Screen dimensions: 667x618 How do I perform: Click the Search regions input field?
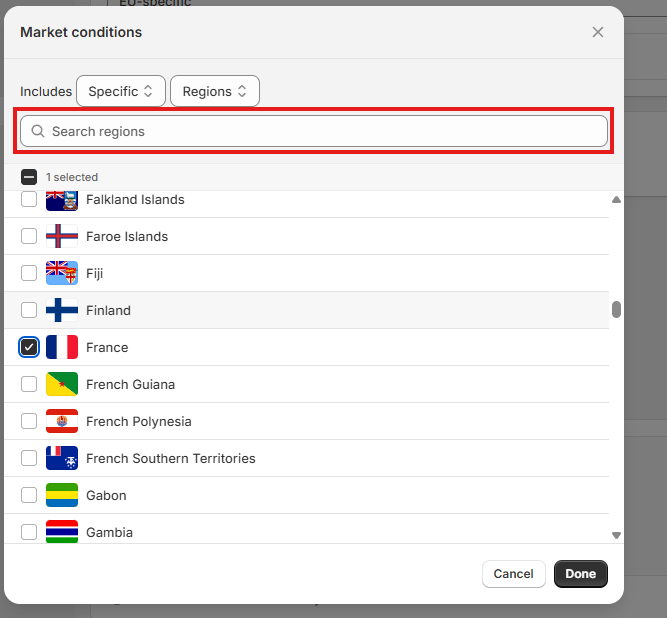[x=314, y=131]
